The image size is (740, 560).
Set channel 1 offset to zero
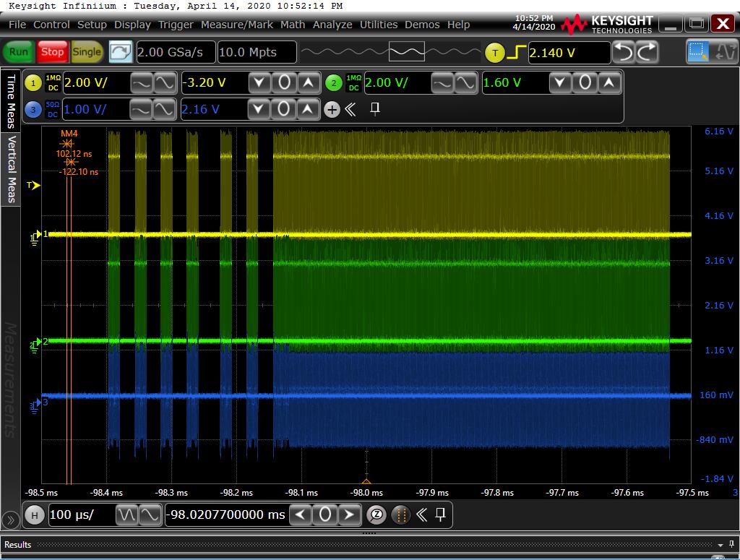[284, 82]
